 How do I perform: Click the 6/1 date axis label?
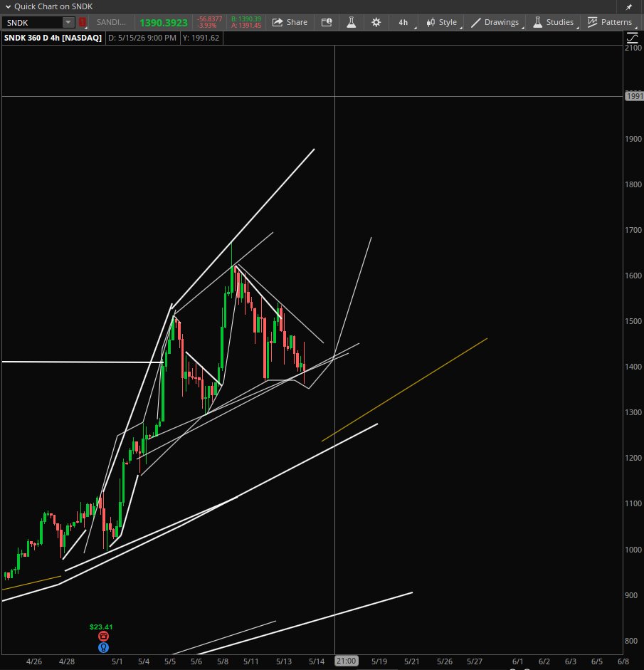coord(517,661)
